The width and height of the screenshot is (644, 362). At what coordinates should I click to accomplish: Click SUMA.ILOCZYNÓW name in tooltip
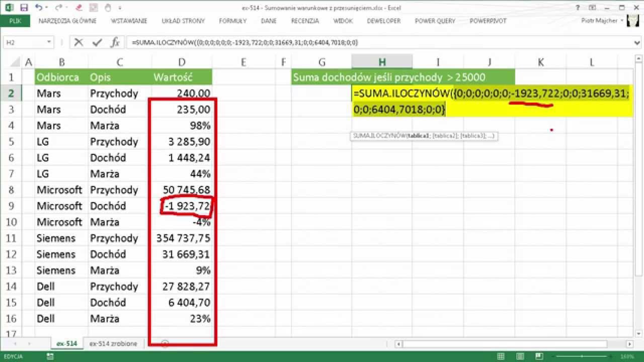tap(379, 136)
